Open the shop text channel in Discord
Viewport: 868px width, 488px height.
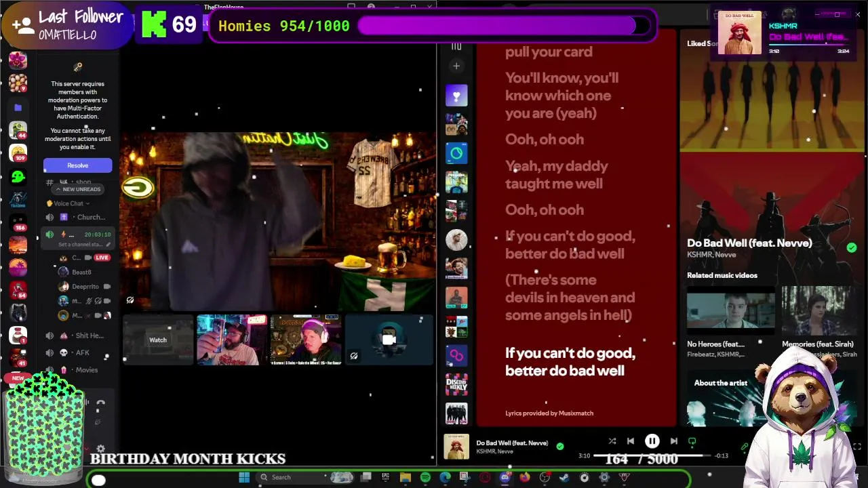pyautogui.click(x=77, y=182)
